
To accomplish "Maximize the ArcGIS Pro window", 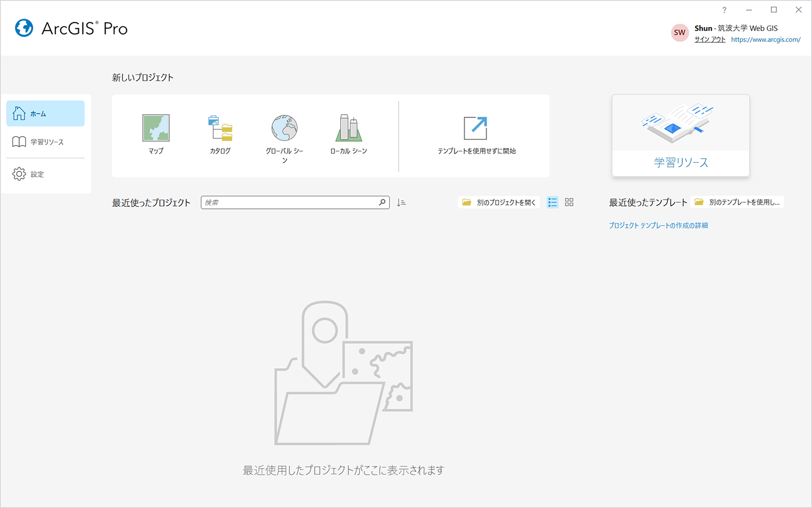I will (774, 10).
